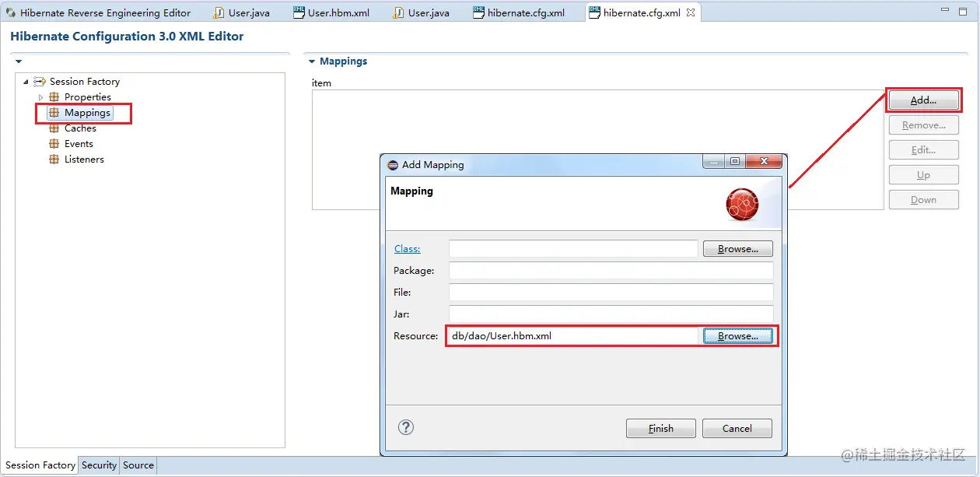Screen dimensions: 980x477
Task: Switch to the second User.java tab
Action: (x=422, y=12)
